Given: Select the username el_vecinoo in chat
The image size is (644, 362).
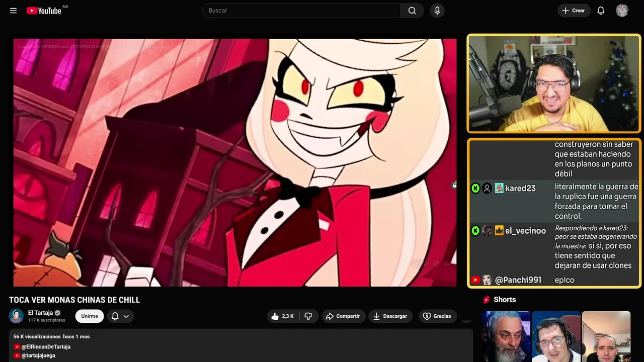Looking at the screenshot, I should pos(525,231).
